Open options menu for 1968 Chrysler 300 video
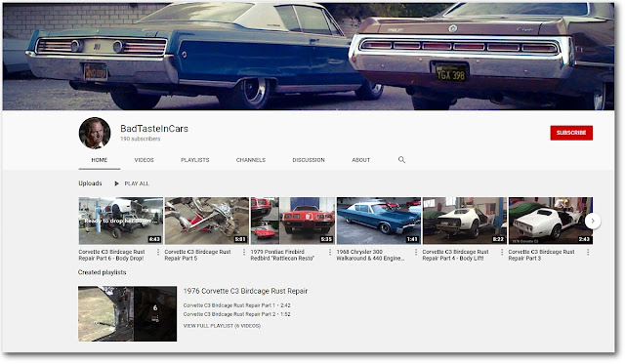Viewport: 625px width, 364px height. (x=416, y=252)
